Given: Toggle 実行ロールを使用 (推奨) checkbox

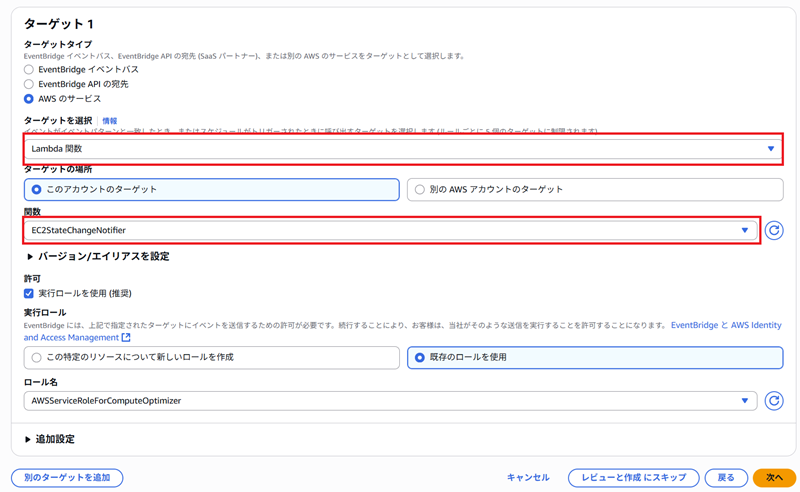Looking at the screenshot, I should (x=29, y=293).
